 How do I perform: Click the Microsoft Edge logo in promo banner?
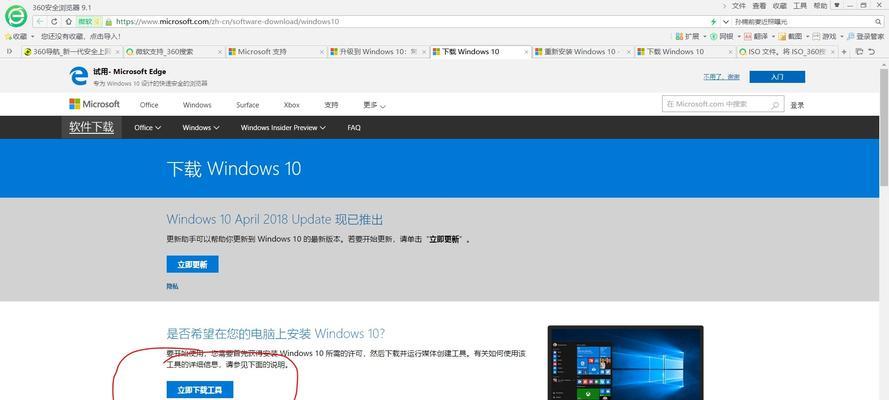79,76
